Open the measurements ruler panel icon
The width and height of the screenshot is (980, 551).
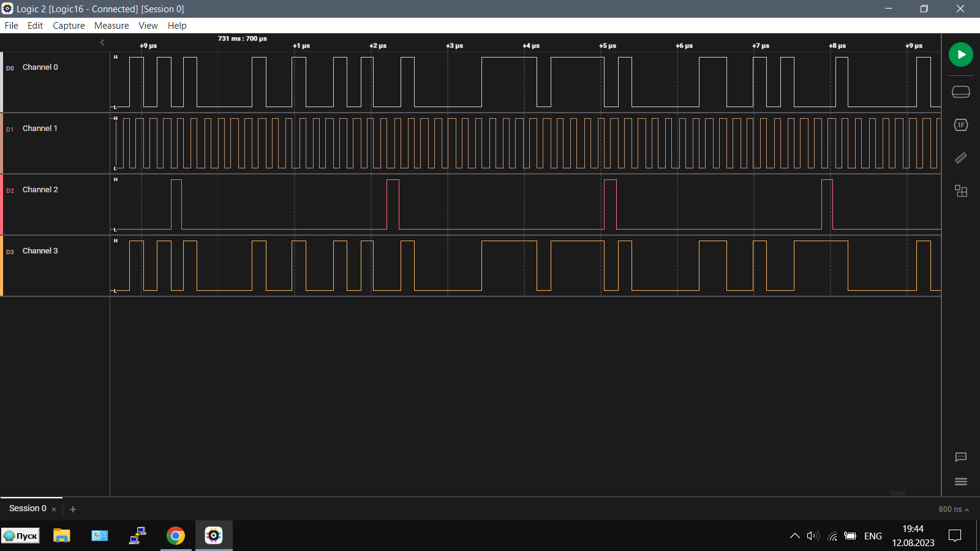click(961, 158)
